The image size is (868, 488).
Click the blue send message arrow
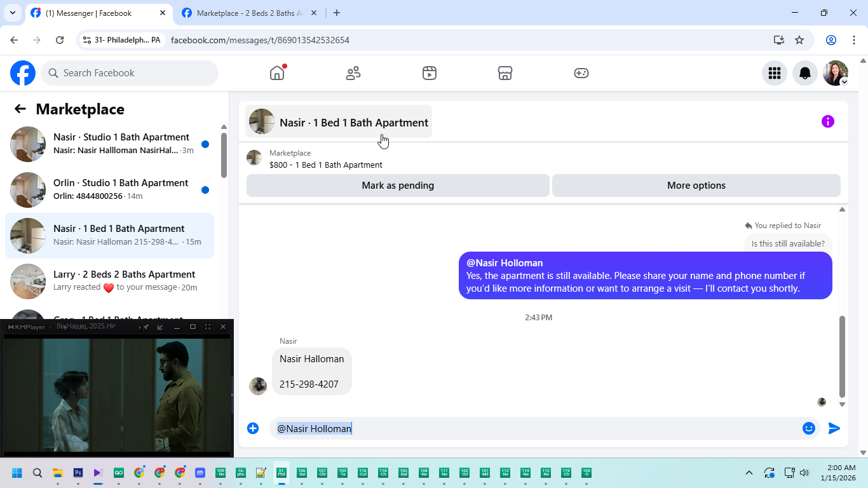coord(834,428)
